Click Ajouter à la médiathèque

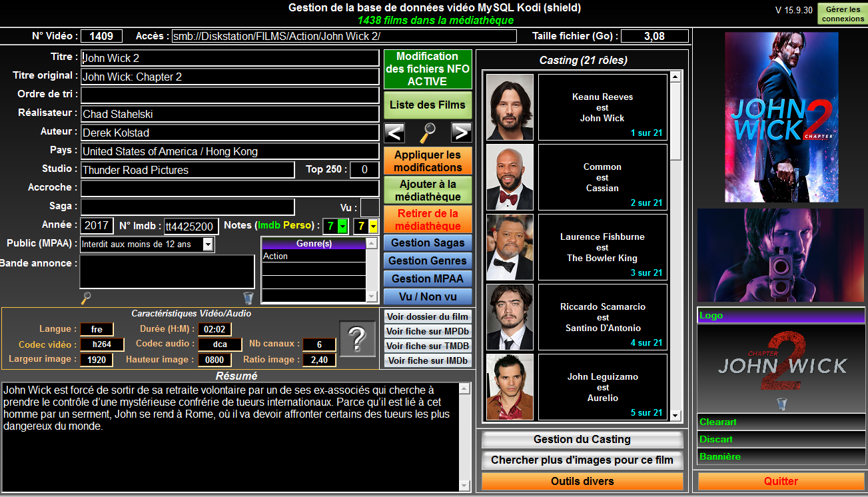(428, 191)
